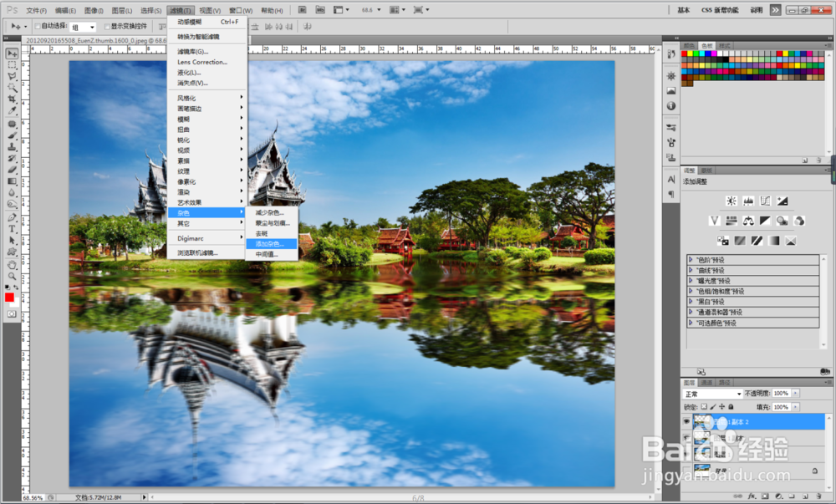Open the 正常 blend mode dropdown
Screen dimensions: 836x504
[713, 394]
